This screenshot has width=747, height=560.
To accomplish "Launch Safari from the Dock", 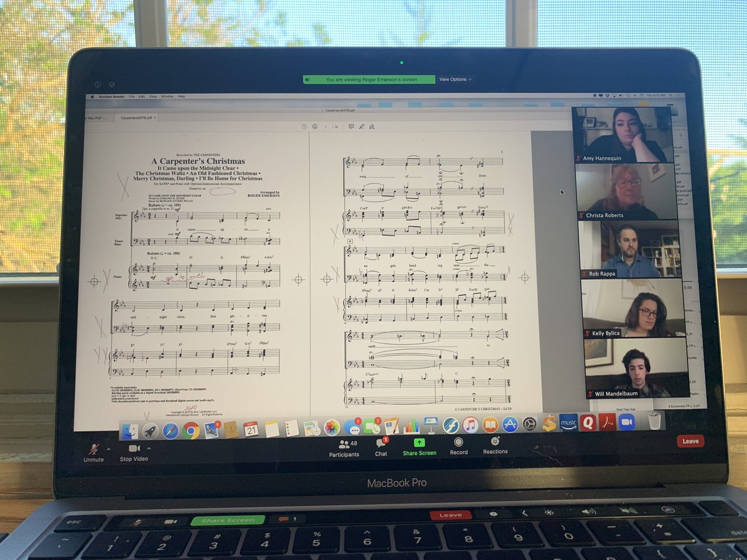I will tap(171, 431).
